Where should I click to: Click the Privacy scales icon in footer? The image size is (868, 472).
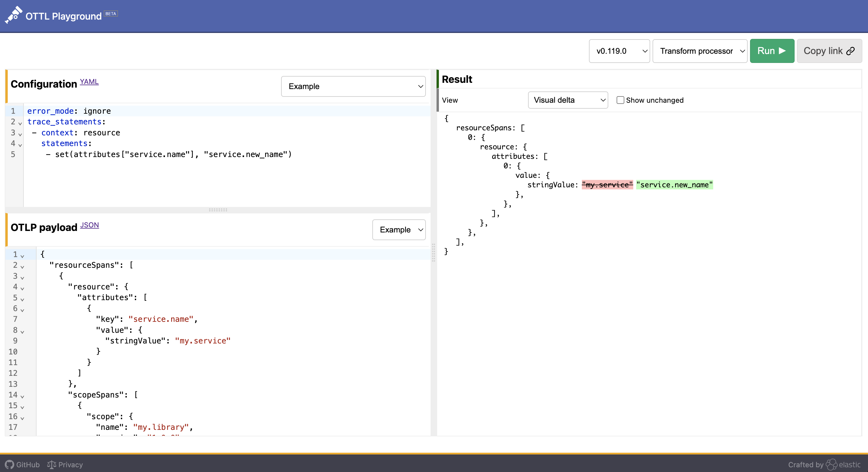51,465
